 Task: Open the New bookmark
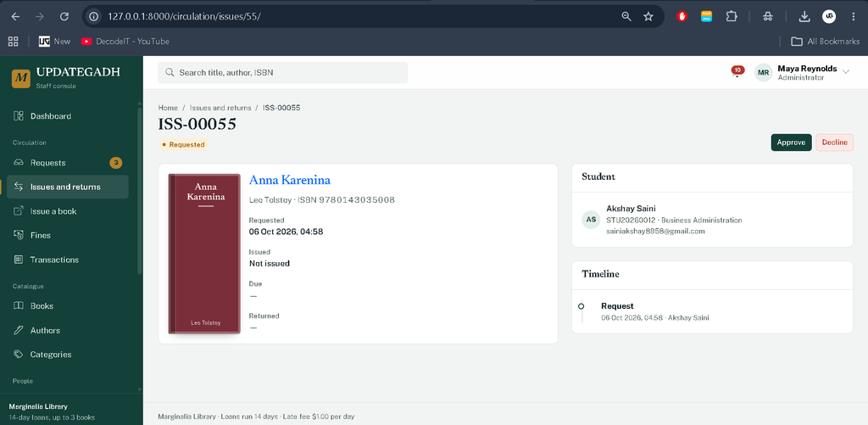click(55, 41)
